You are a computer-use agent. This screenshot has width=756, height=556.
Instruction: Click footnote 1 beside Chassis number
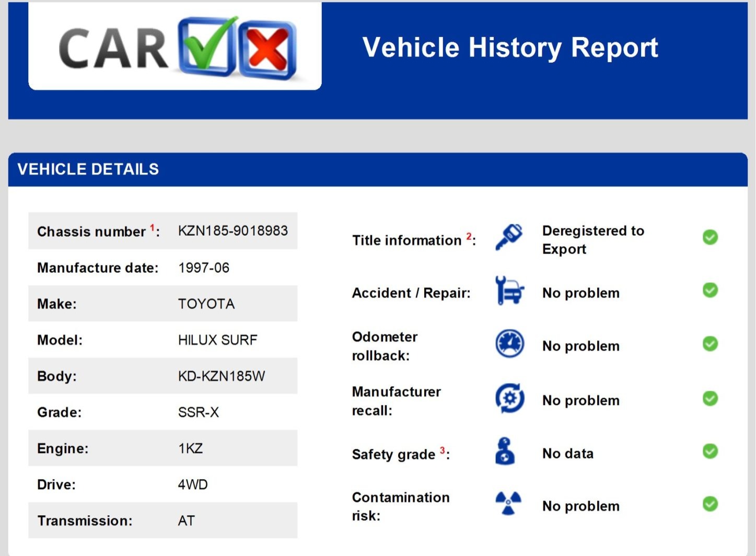152,227
